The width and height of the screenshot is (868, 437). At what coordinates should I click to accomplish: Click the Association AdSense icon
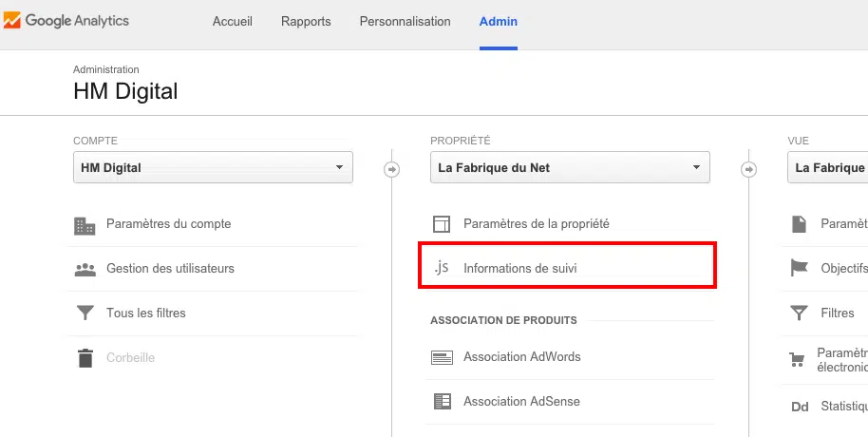tap(442, 401)
